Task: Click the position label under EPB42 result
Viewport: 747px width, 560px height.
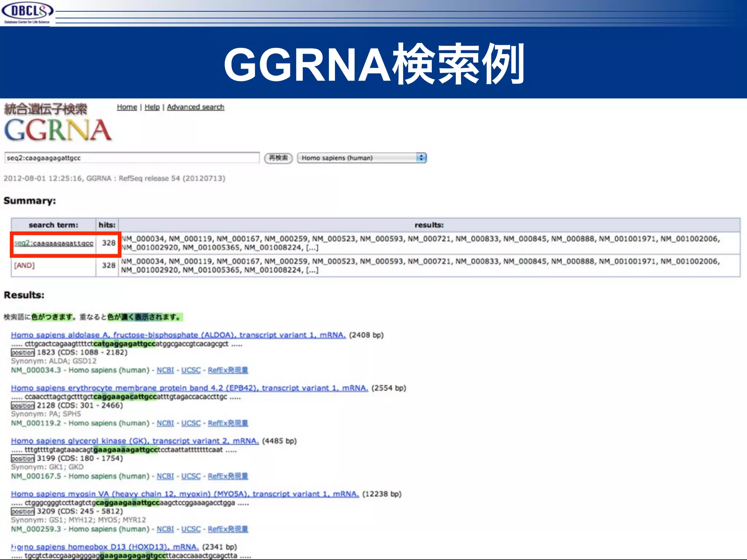Action: coord(23,405)
